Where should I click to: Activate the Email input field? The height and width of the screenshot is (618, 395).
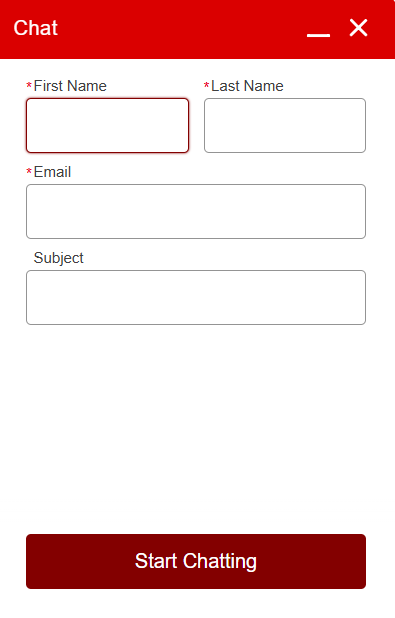coord(196,211)
